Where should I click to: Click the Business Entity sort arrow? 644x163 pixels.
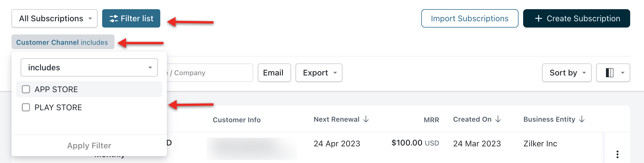pos(582,119)
